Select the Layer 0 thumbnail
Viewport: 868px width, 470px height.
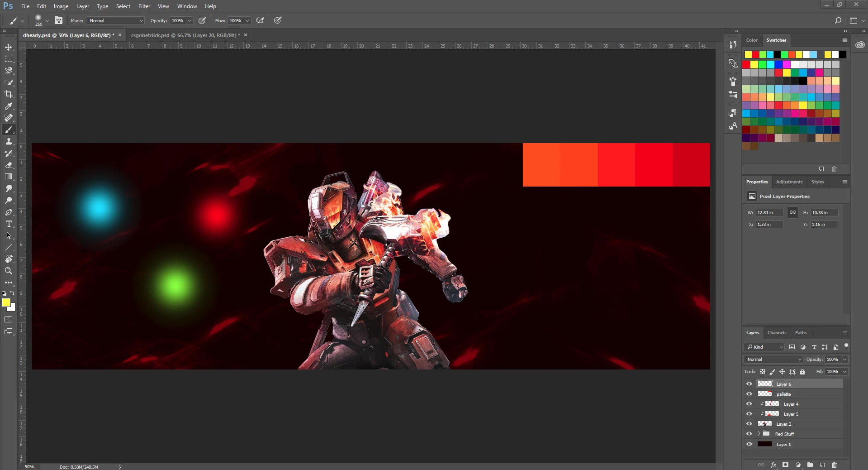click(765, 444)
